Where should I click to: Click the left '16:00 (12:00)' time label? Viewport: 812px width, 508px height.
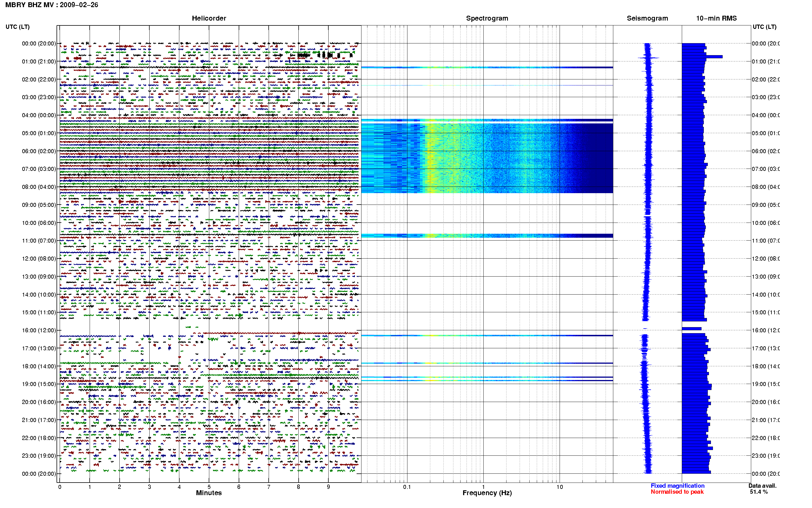pos(39,330)
